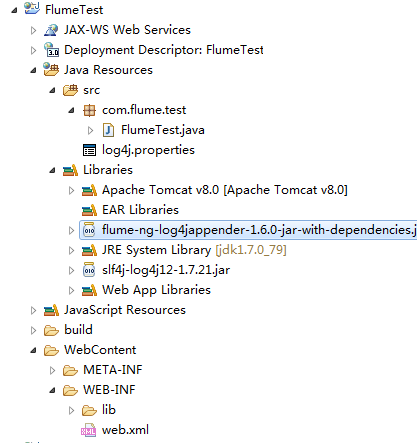Click the FlumeTest project icon

[32, 9]
